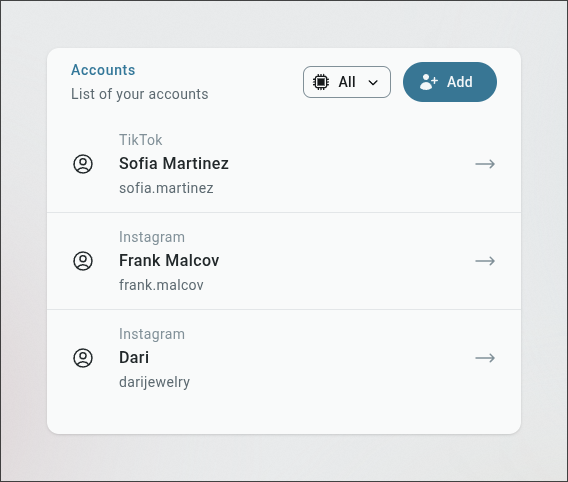Open the All filter dropdown chevron
The height and width of the screenshot is (482, 568).
click(x=373, y=83)
